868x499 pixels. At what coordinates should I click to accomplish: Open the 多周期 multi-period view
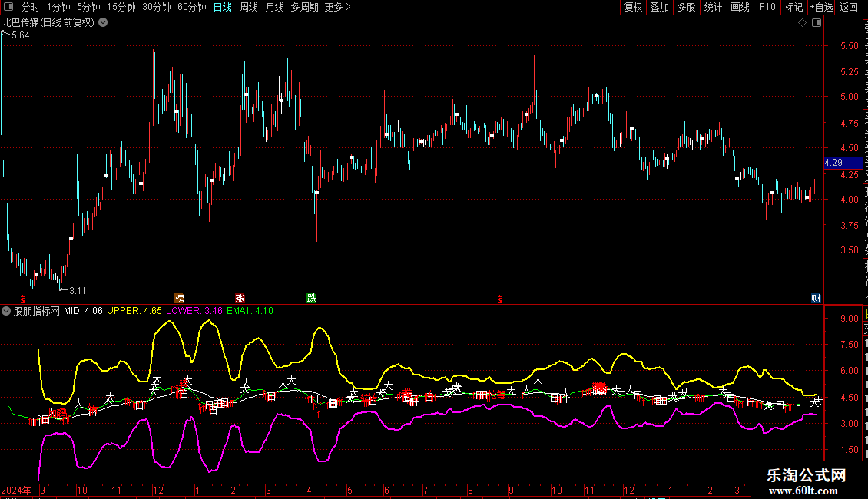click(304, 7)
